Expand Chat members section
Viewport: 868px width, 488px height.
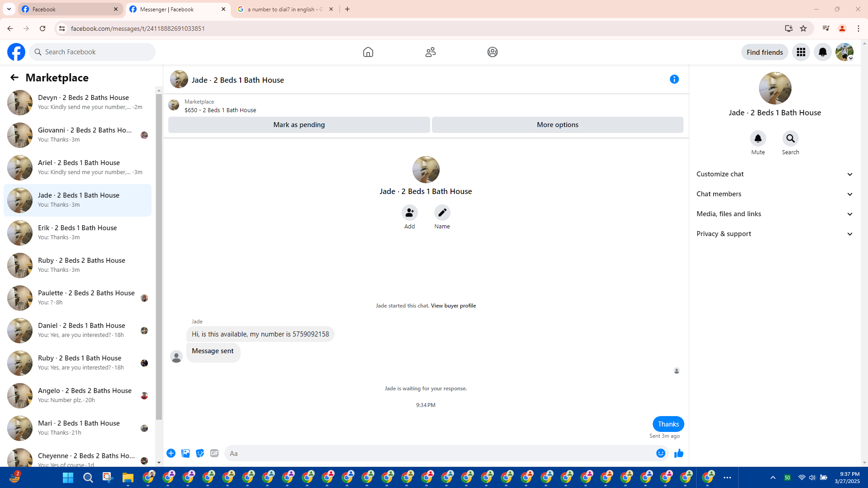tap(775, 194)
